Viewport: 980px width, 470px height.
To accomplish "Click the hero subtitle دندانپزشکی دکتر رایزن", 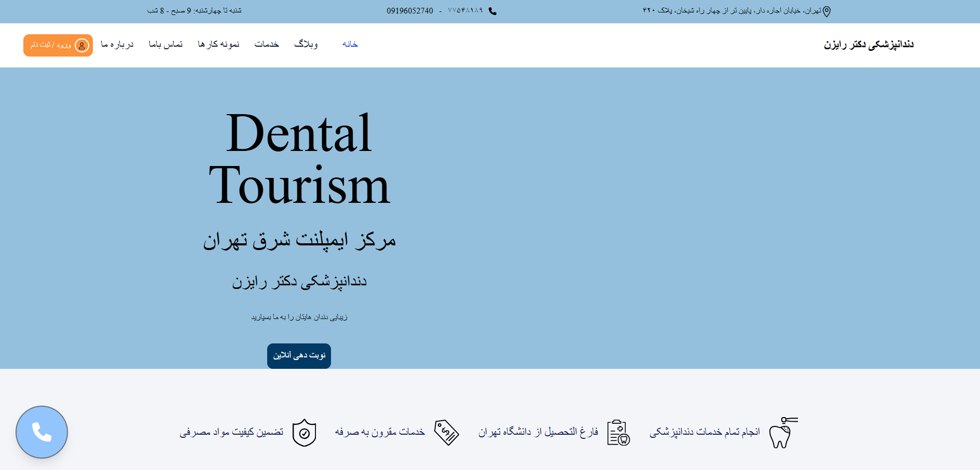I will pos(299,282).
